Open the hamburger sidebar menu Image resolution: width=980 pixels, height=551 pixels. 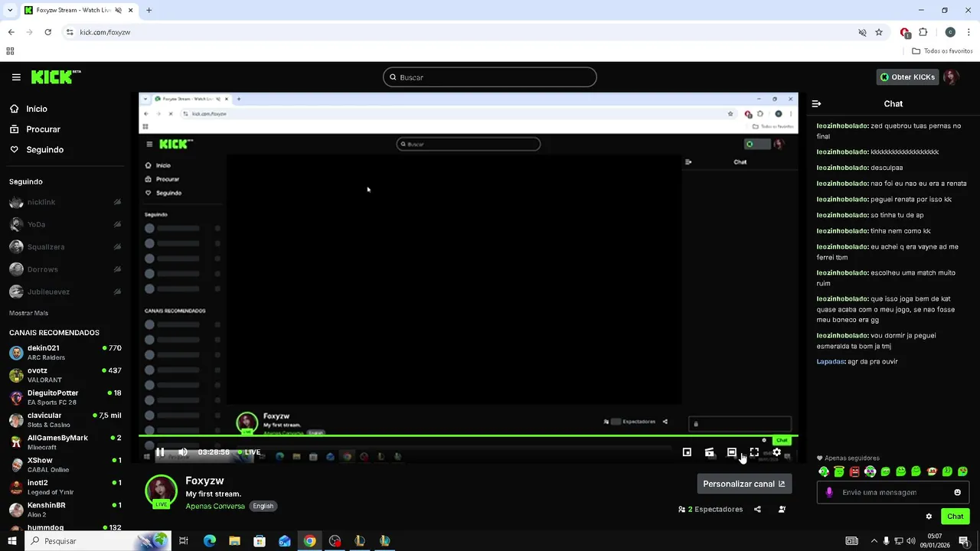tap(16, 77)
